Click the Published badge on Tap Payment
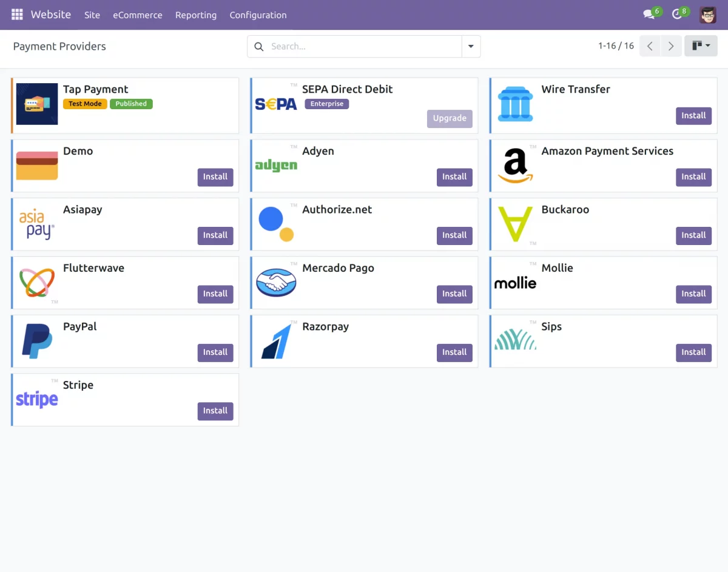This screenshot has height=572, width=728. point(131,104)
